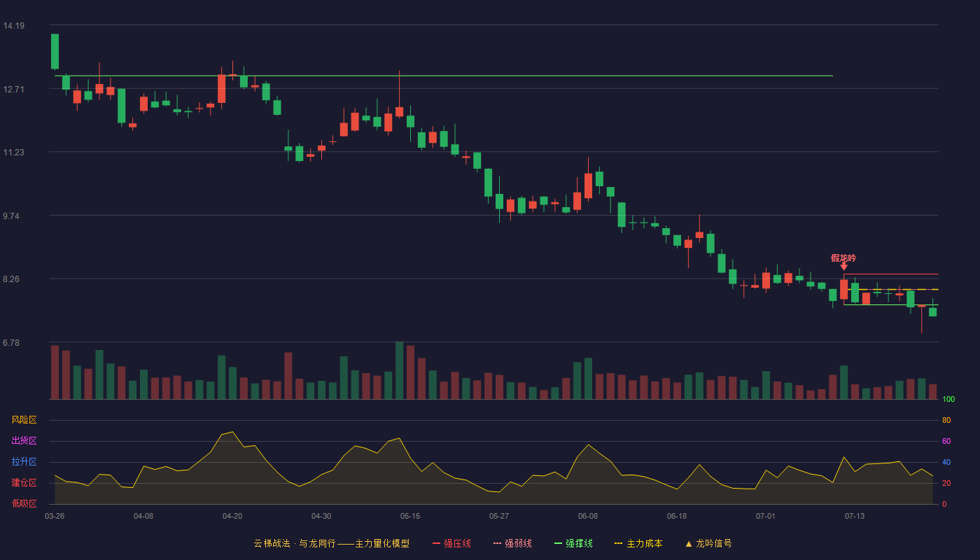Toggle the 龙吟信号 legend label
This screenshot has height=560, width=980.
(x=714, y=543)
